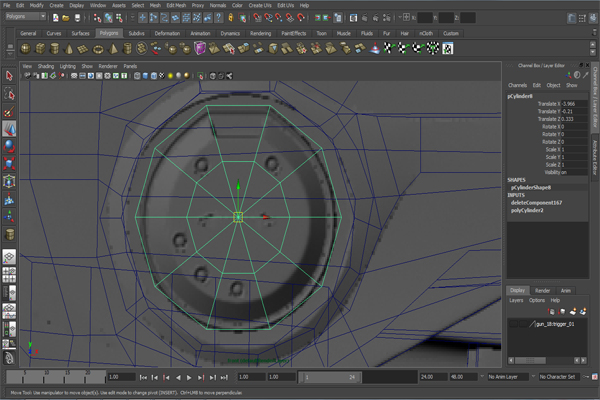Activate the Soft Modification tool

[9, 199]
